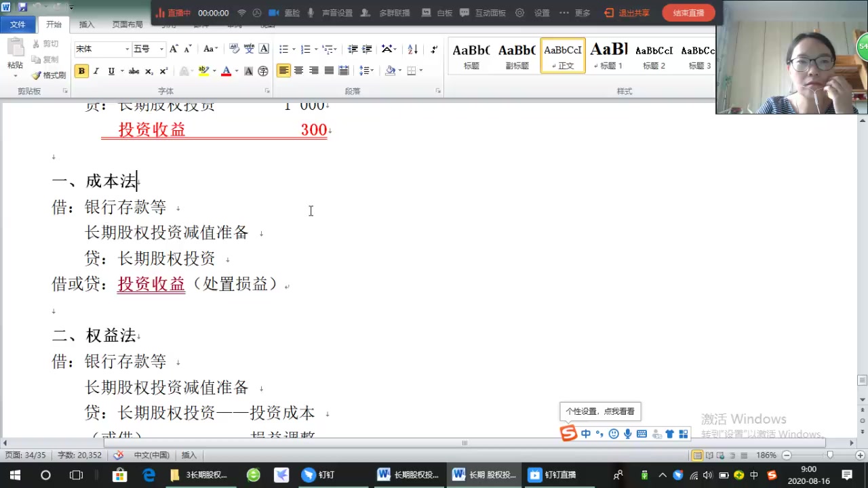Click the 多群联播 button

click(x=386, y=13)
